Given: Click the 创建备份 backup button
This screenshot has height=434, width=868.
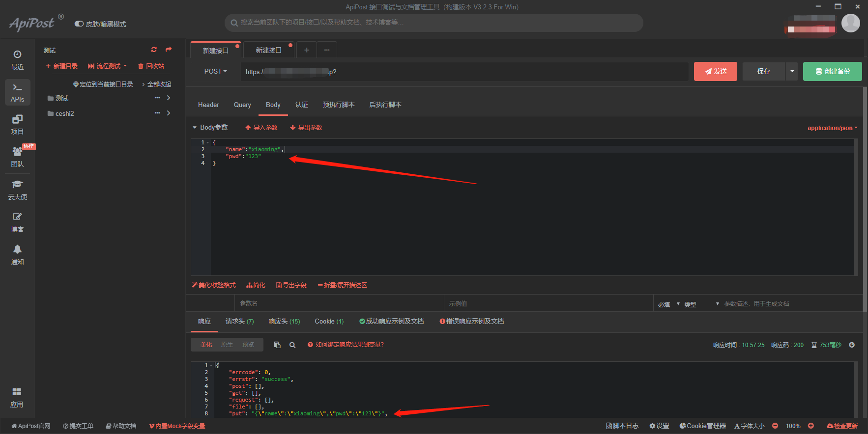Looking at the screenshot, I should (833, 71).
